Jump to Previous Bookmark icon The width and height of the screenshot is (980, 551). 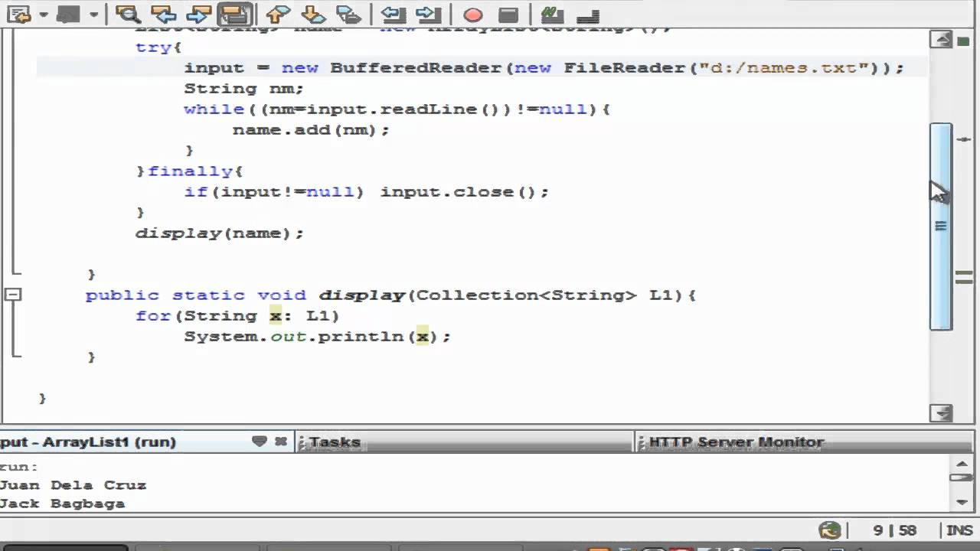pos(277,14)
